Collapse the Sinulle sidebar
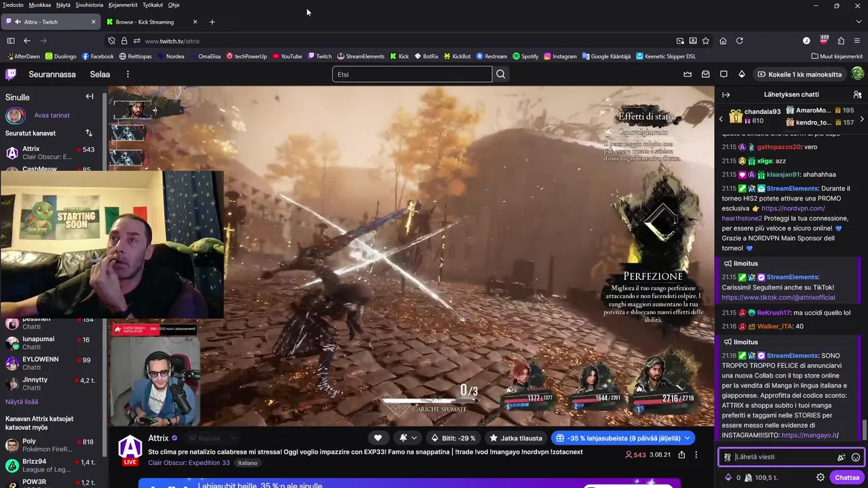868x488 pixels. [x=90, y=96]
